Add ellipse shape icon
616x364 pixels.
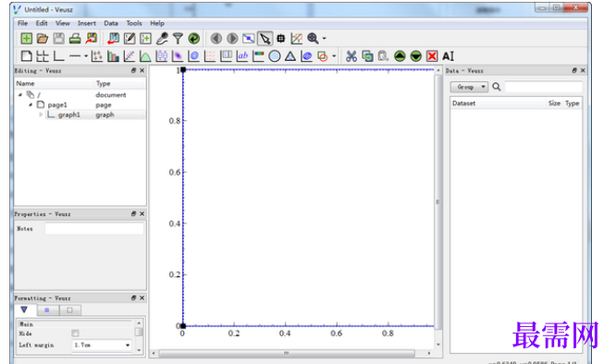[275, 56]
